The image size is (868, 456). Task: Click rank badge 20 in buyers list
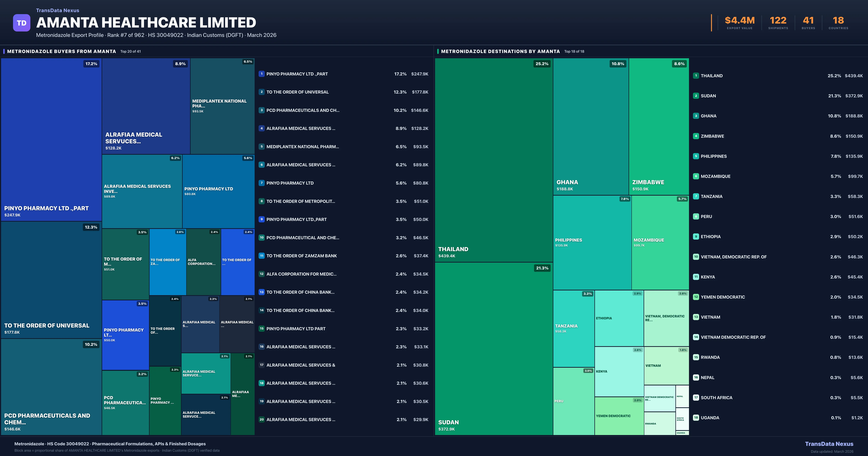(261, 420)
